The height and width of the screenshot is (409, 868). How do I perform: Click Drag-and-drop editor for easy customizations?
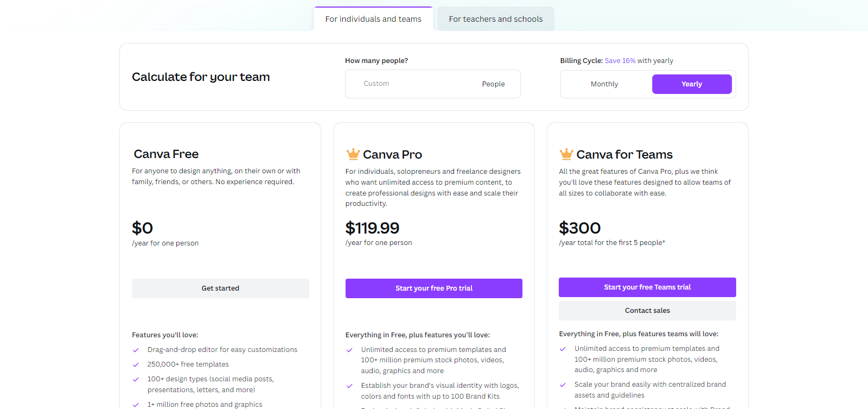pos(222,350)
